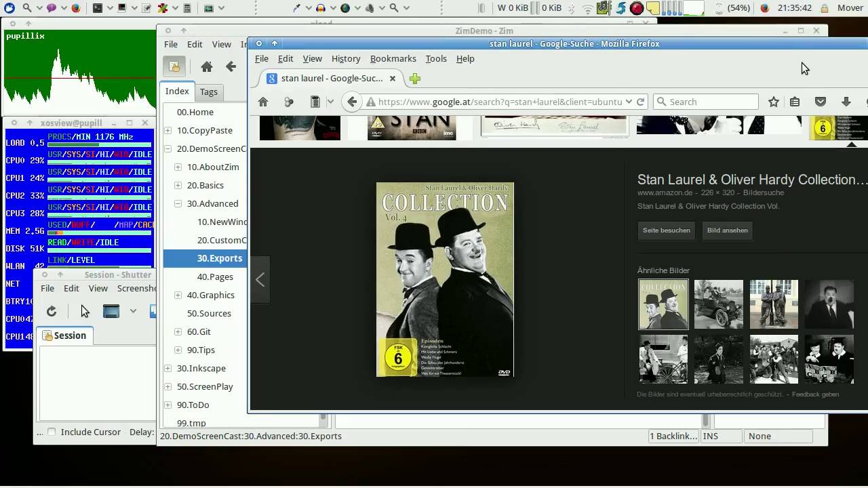This screenshot has height=488, width=868.
Task: Click the red record button tray icon
Action: click(x=637, y=8)
